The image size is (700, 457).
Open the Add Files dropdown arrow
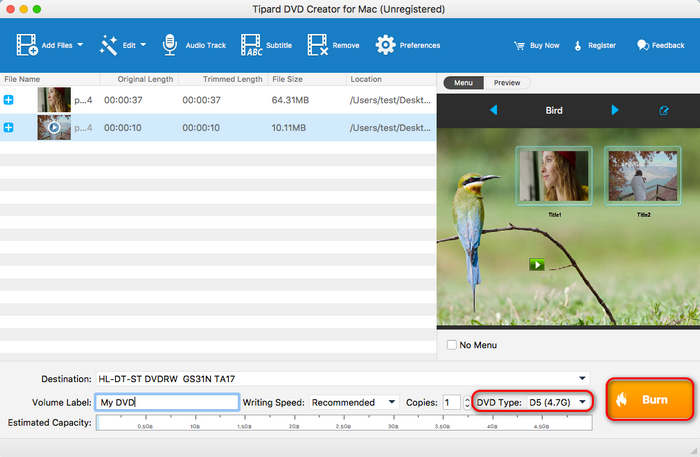point(80,45)
